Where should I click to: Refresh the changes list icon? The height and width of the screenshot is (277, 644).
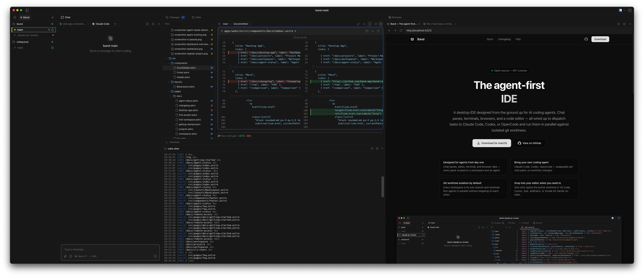[x=358, y=24]
